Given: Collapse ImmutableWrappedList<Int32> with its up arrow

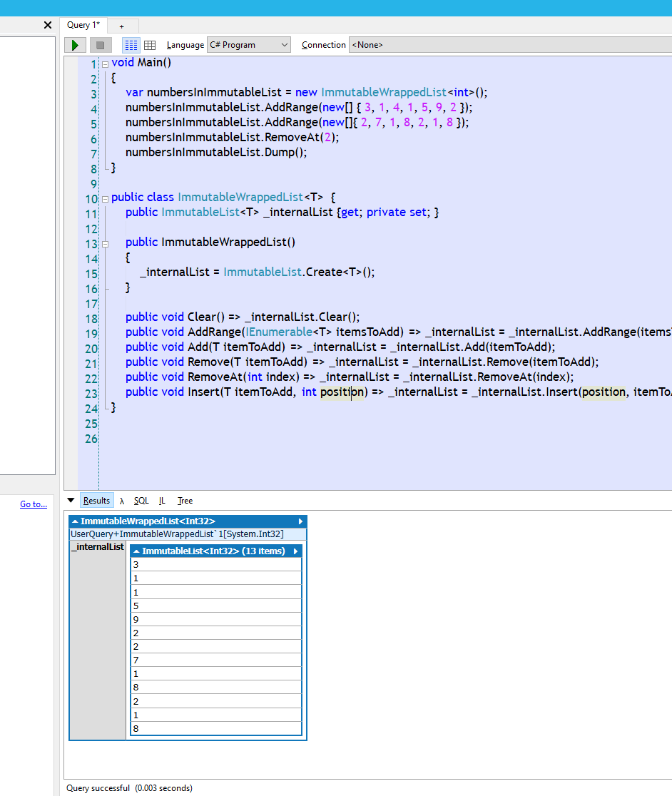Looking at the screenshot, I should (75, 521).
